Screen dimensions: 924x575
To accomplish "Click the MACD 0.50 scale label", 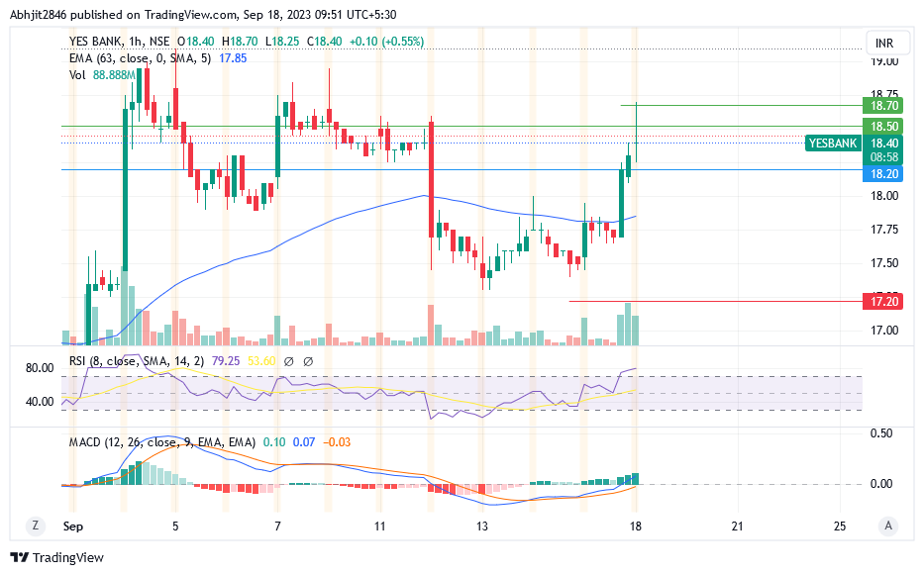I will 881,433.
